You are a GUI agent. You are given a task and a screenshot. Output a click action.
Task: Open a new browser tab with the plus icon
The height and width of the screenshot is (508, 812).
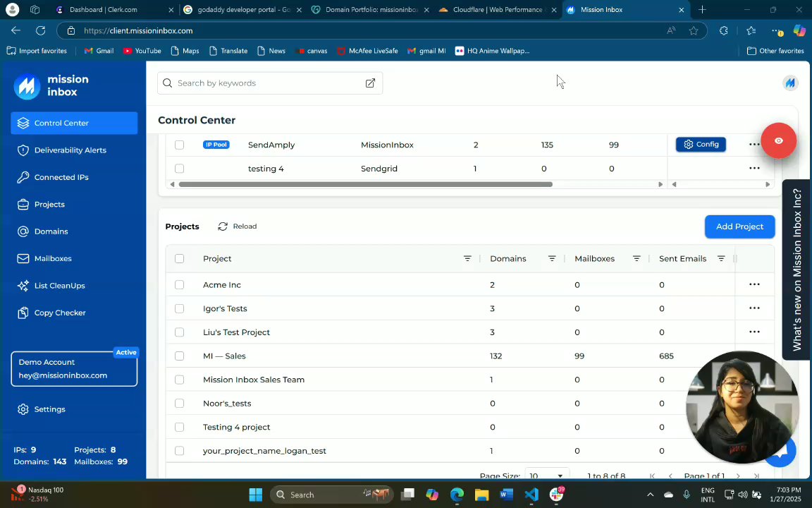click(x=702, y=10)
